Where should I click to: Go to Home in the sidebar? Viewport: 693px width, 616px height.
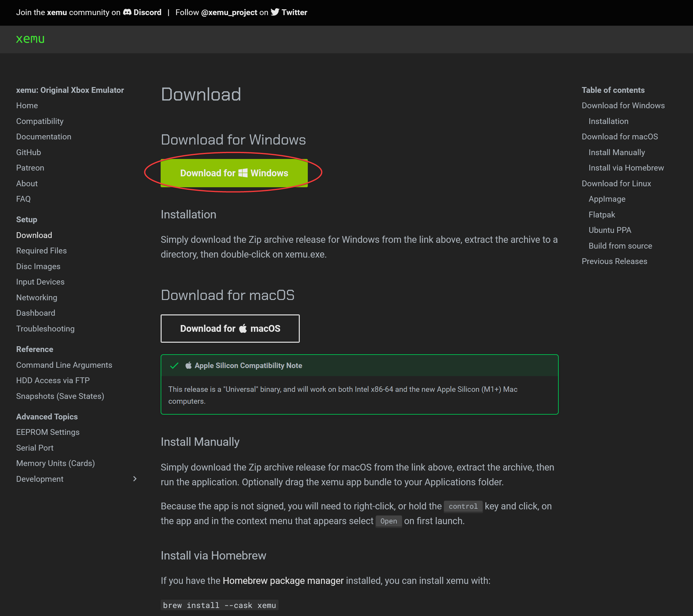[x=27, y=106]
